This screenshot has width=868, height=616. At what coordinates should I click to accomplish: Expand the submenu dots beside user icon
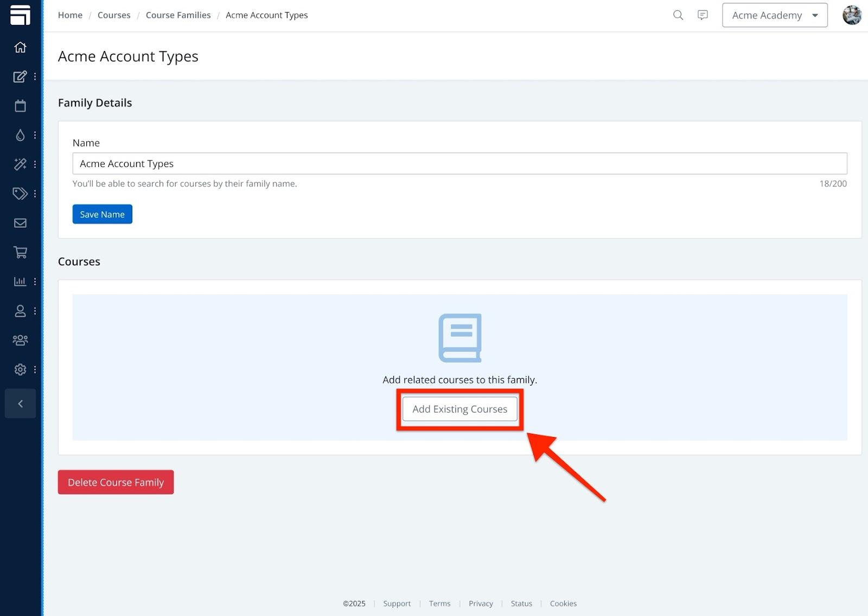coord(35,311)
